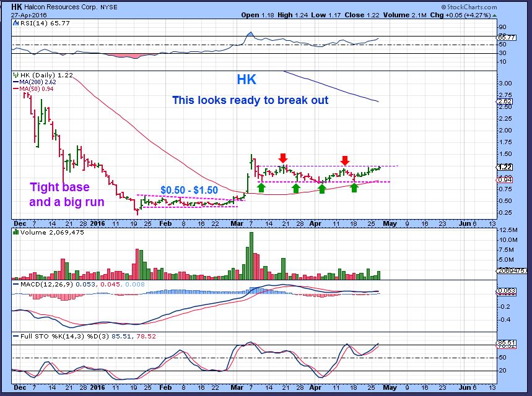Click the tallest green volume bar in March
The height and width of the screenshot is (396, 532).
251,256
